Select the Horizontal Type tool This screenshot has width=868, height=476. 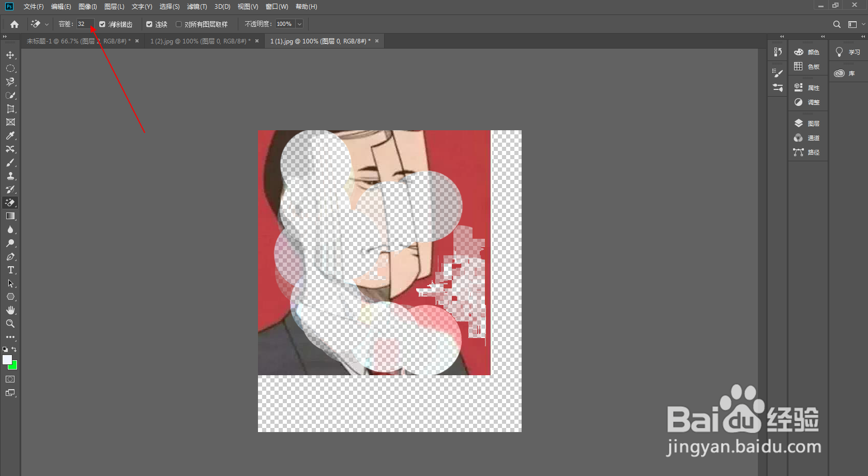(x=10, y=270)
